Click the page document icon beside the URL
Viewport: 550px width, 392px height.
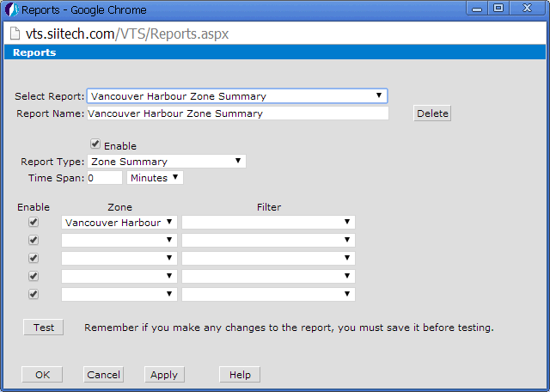pyautogui.click(x=16, y=34)
